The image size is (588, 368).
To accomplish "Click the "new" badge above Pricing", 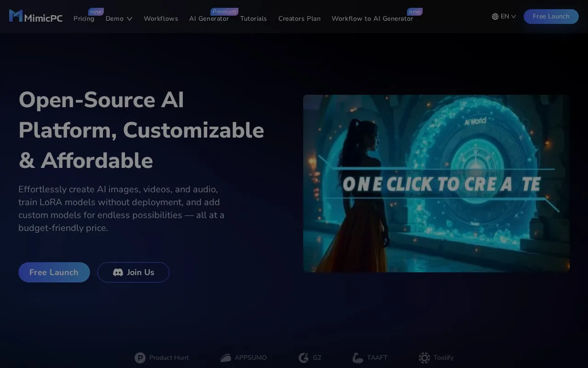I will coord(96,11).
